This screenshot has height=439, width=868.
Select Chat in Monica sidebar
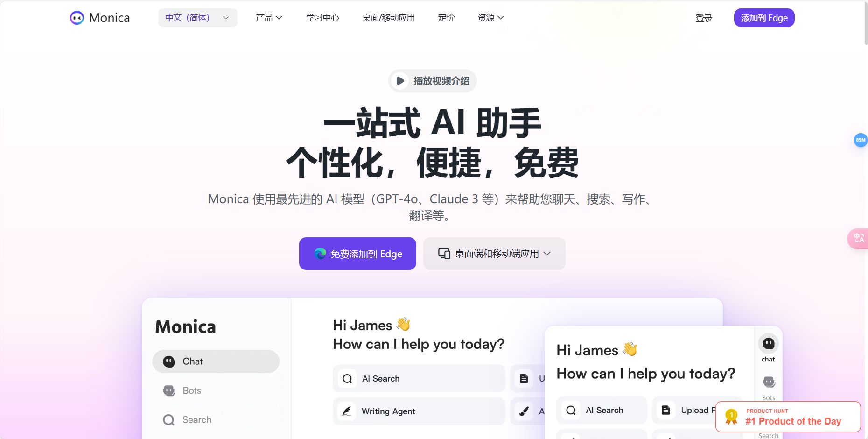point(216,361)
